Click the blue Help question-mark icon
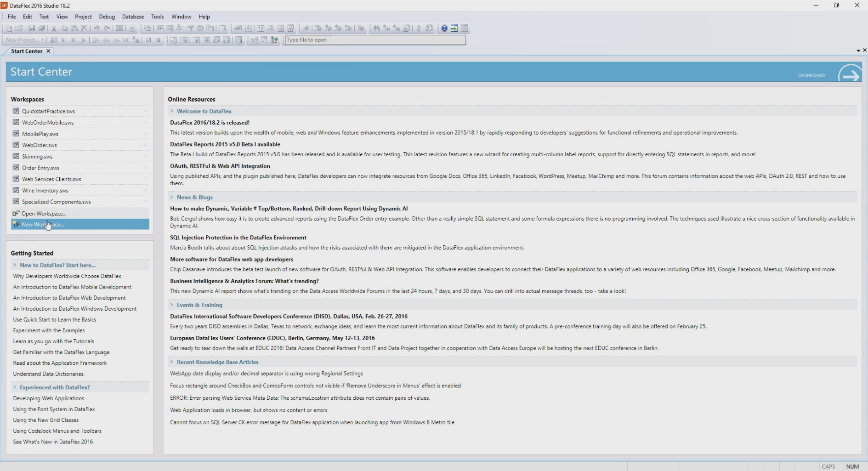This screenshot has height=471, width=868. click(x=444, y=28)
